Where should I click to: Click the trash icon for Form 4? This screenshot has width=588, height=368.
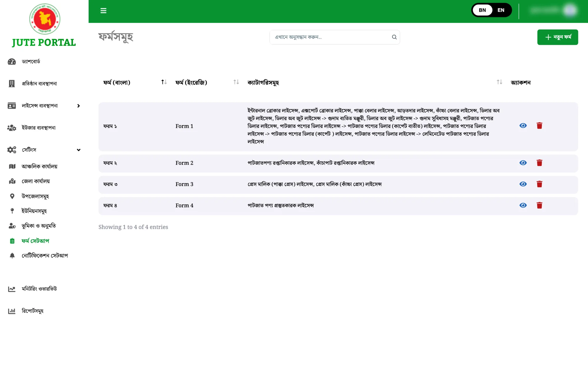[539, 205]
